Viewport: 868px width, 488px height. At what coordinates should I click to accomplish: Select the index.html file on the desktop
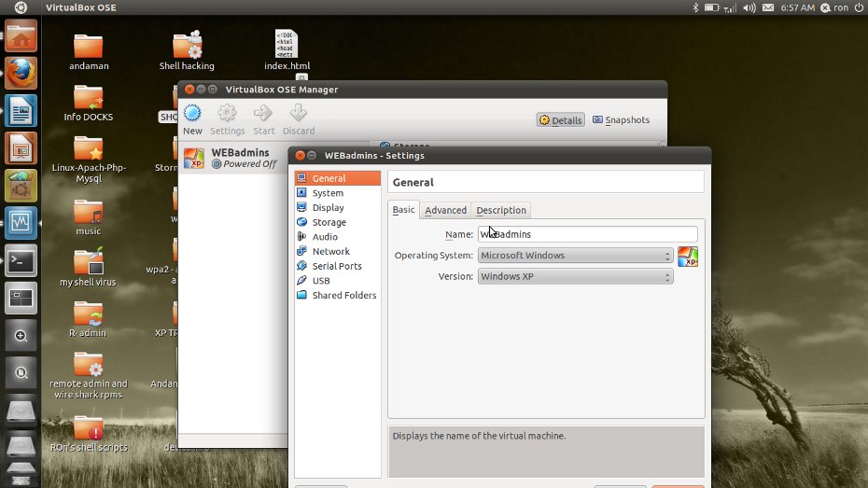[287, 50]
